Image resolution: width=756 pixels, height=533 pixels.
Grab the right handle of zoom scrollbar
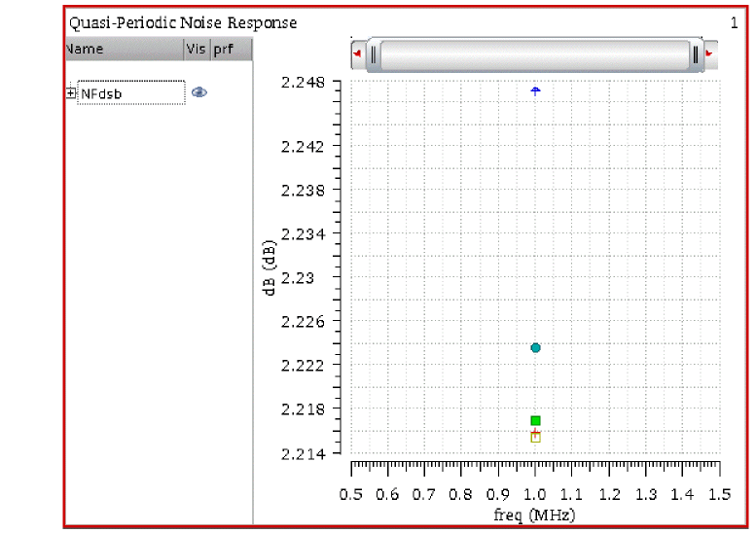(696, 54)
